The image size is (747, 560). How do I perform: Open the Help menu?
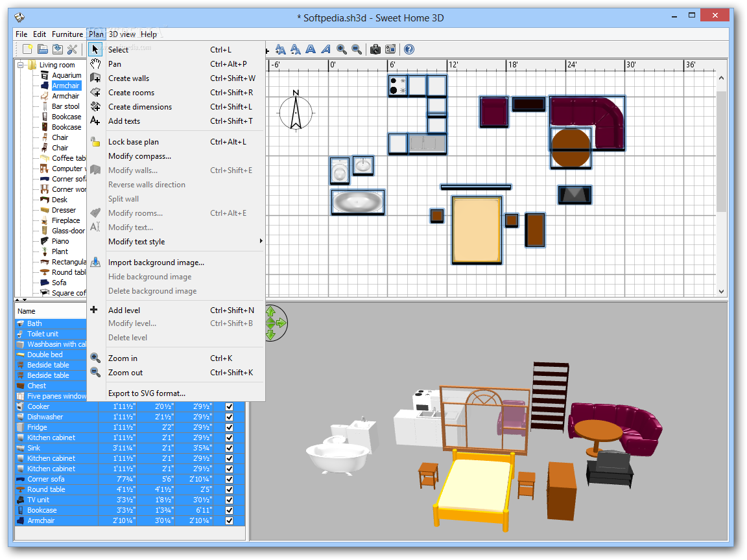pos(148,34)
